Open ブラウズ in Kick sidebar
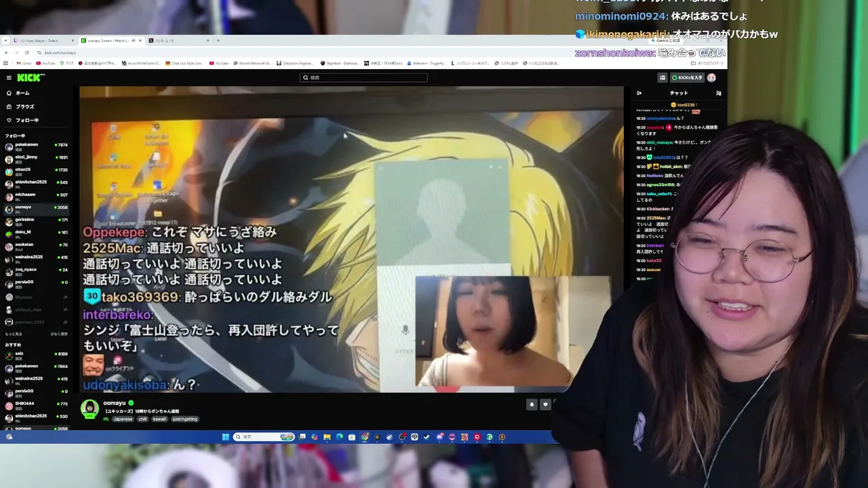The width and height of the screenshot is (868, 488). (x=24, y=106)
